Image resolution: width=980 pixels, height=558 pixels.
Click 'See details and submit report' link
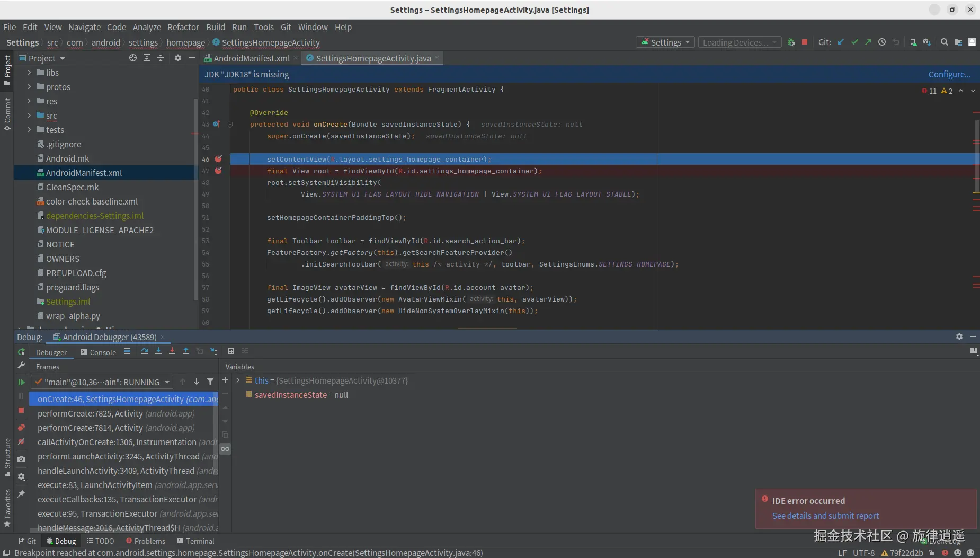click(825, 516)
